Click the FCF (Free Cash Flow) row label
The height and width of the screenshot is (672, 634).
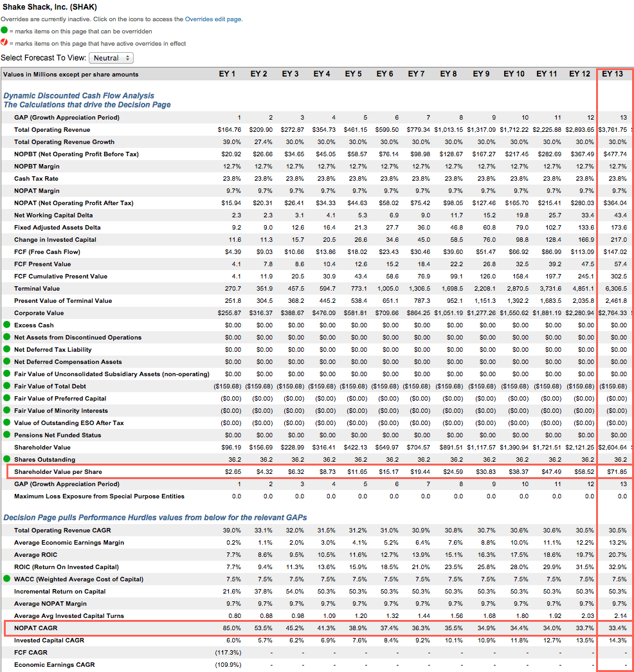pos(47,252)
